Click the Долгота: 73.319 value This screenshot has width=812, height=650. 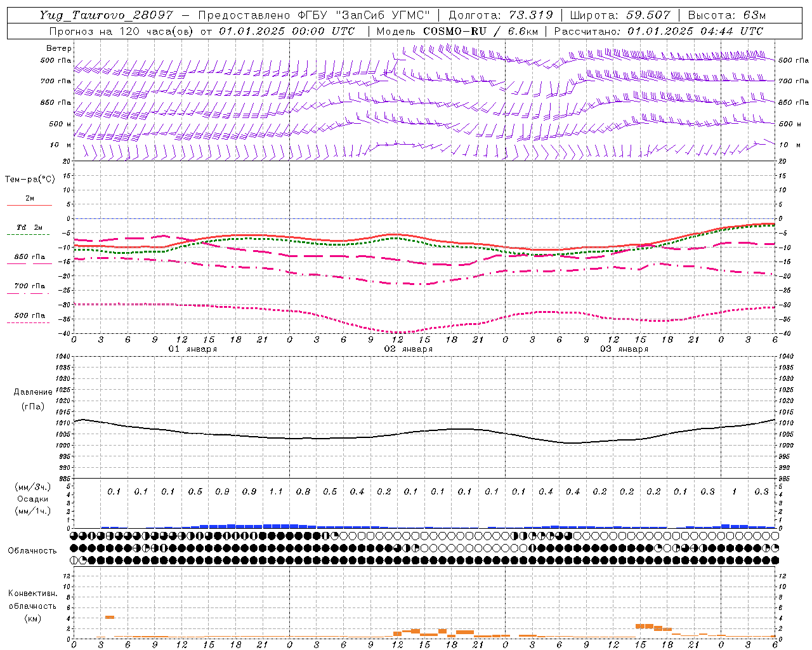[x=501, y=15]
